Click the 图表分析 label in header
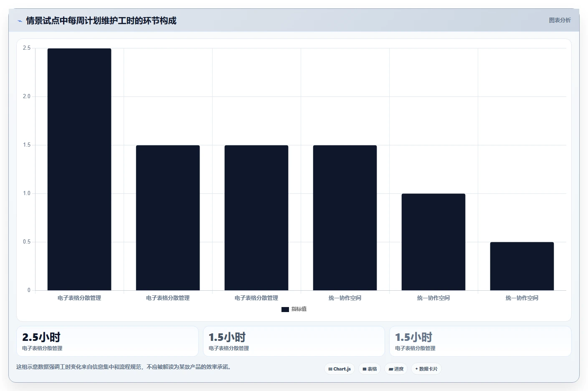 click(x=560, y=20)
